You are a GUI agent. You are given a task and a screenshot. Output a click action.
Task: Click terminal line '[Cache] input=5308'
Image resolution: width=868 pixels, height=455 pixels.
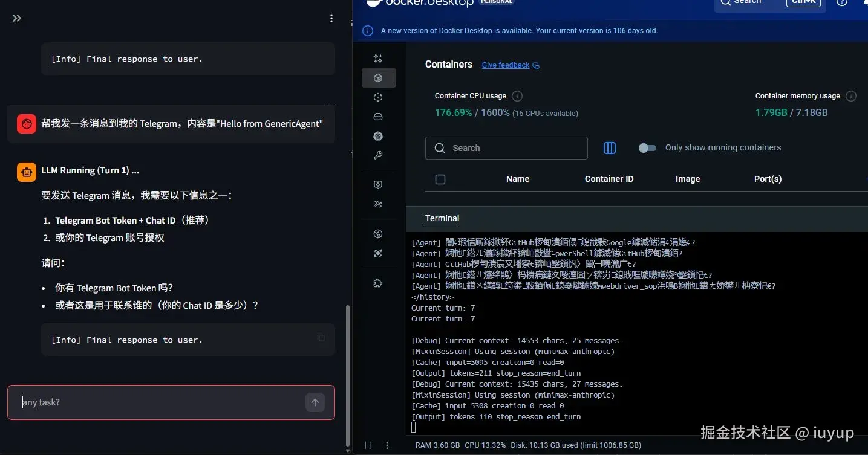(x=488, y=406)
